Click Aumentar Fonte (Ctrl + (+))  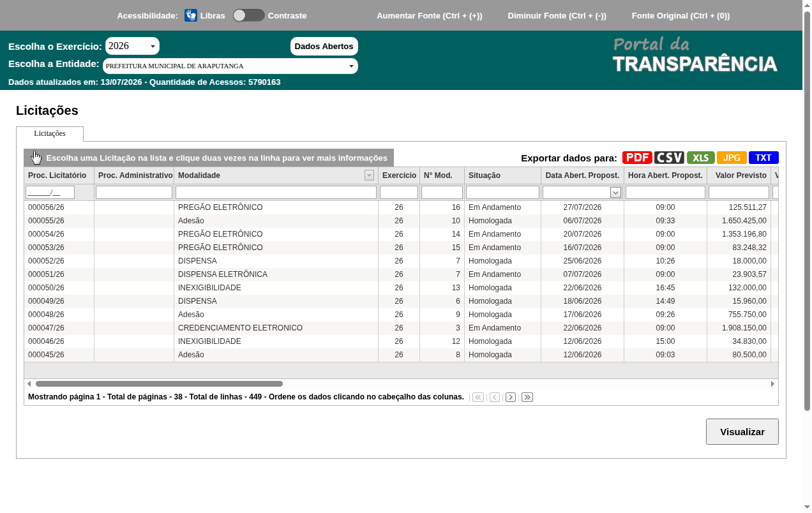[430, 15]
